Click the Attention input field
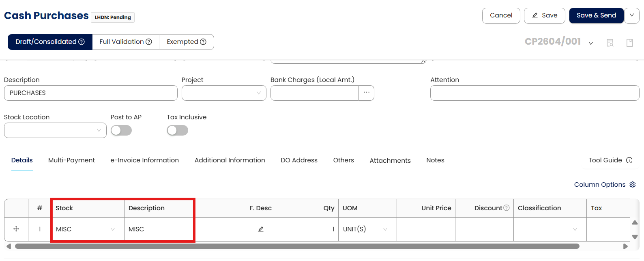644x261 pixels. [535, 93]
